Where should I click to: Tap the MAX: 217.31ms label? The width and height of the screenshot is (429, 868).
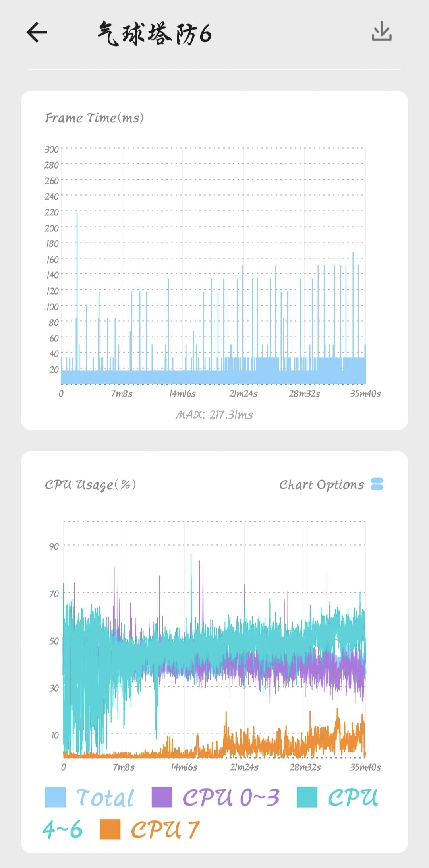pyautogui.click(x=214, y=415)
